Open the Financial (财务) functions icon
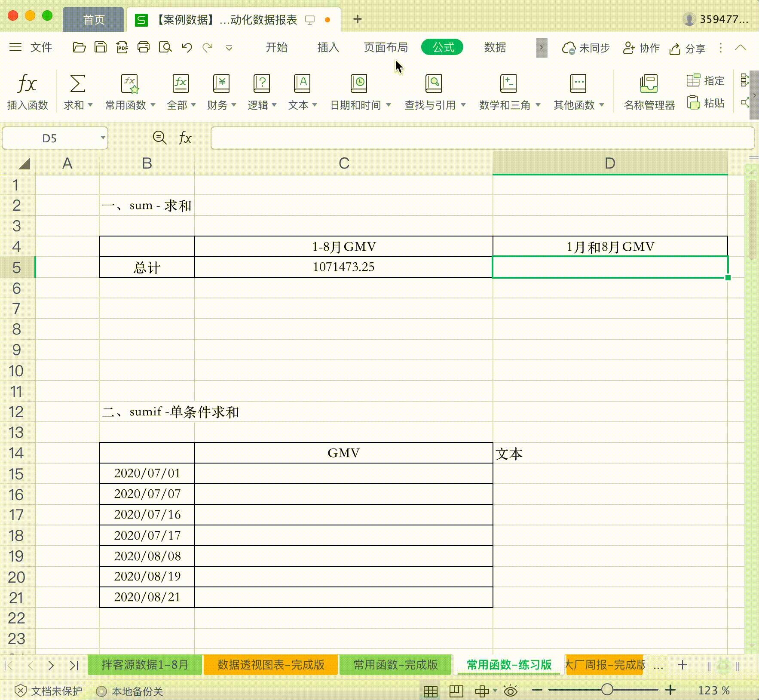The width and height of the screenshot is (759, 700). [x=221, y=83]
